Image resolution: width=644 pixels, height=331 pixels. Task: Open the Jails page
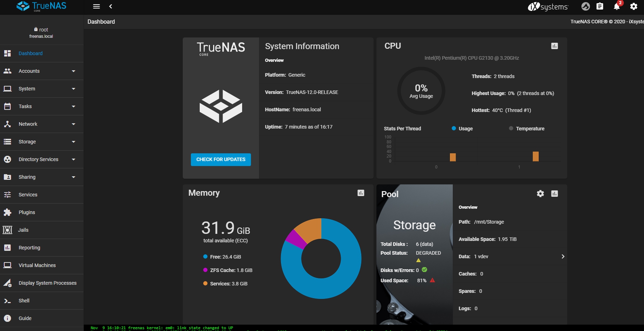(42, 230)
